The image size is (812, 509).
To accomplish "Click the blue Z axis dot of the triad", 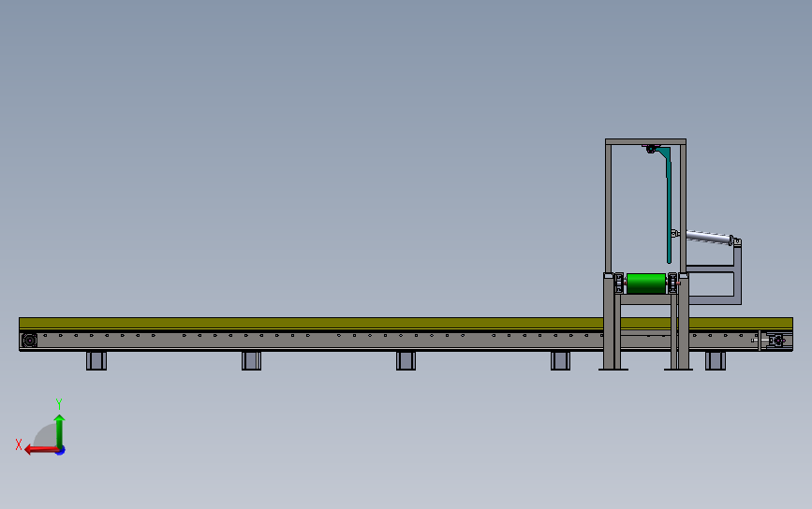I will (61, 451).
